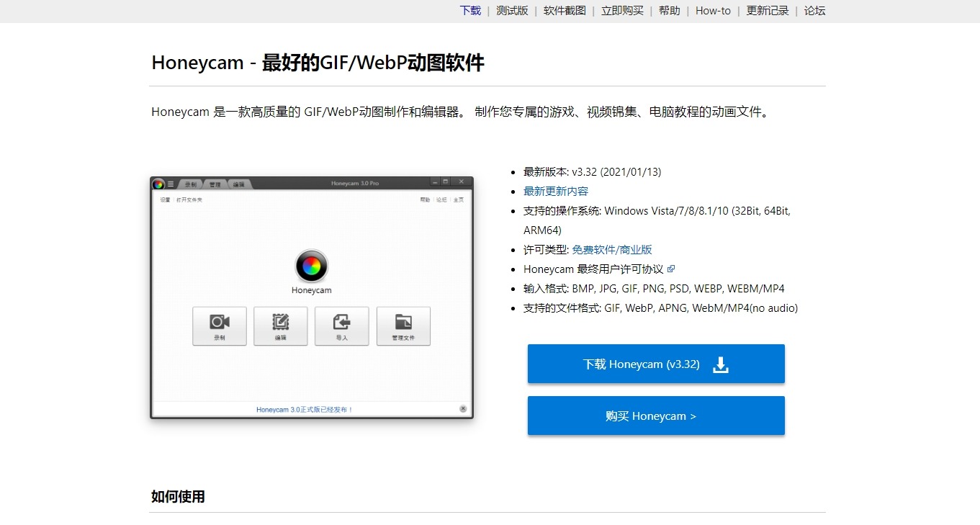Click 打开文件夹 in the Honeycam screenshot

click(189, 199)
